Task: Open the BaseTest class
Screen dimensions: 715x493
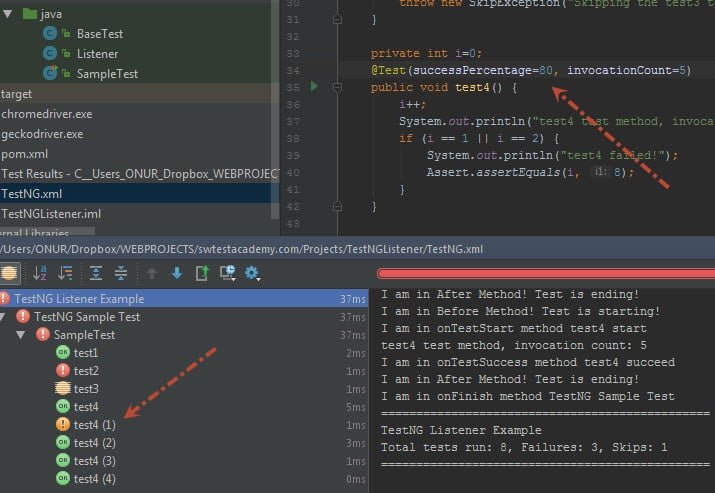Action: point(100,34)
